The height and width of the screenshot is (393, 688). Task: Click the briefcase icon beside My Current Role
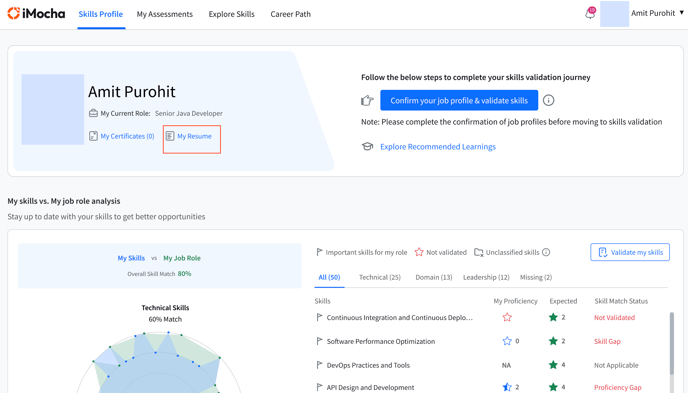pos(93,113)
